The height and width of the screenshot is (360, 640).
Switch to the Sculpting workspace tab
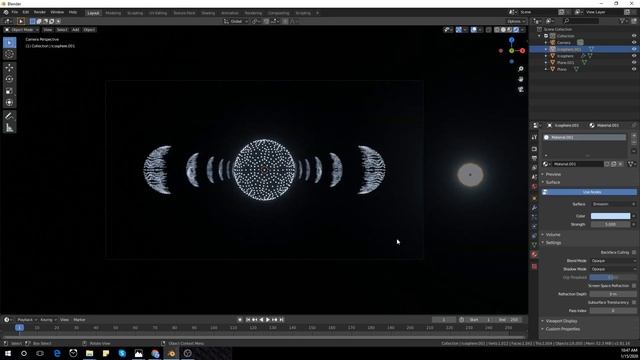(135, 13)
